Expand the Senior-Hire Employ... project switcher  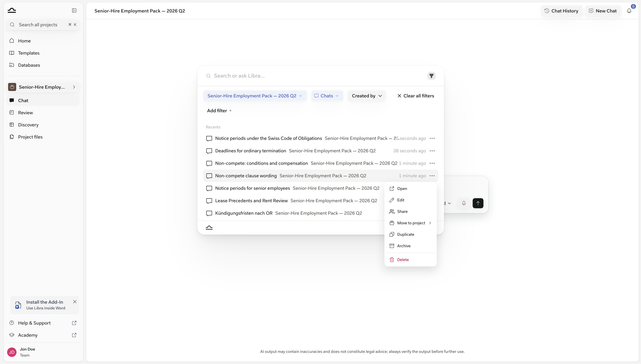(x=43, y=87)
